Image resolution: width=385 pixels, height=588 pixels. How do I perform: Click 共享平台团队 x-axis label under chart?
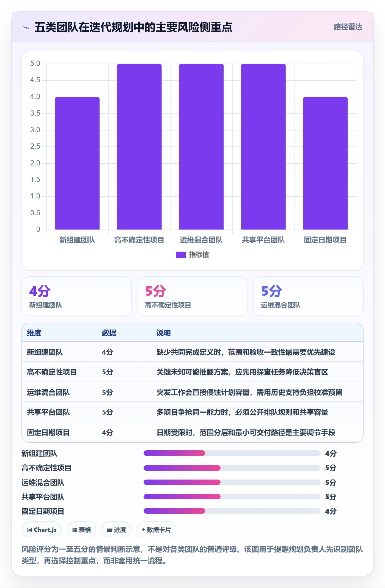[x=263, y=240]
